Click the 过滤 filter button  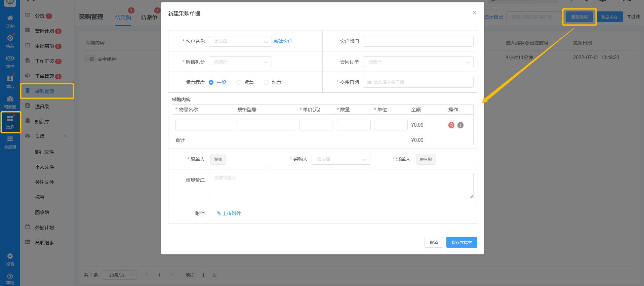[x=634, y=16]
